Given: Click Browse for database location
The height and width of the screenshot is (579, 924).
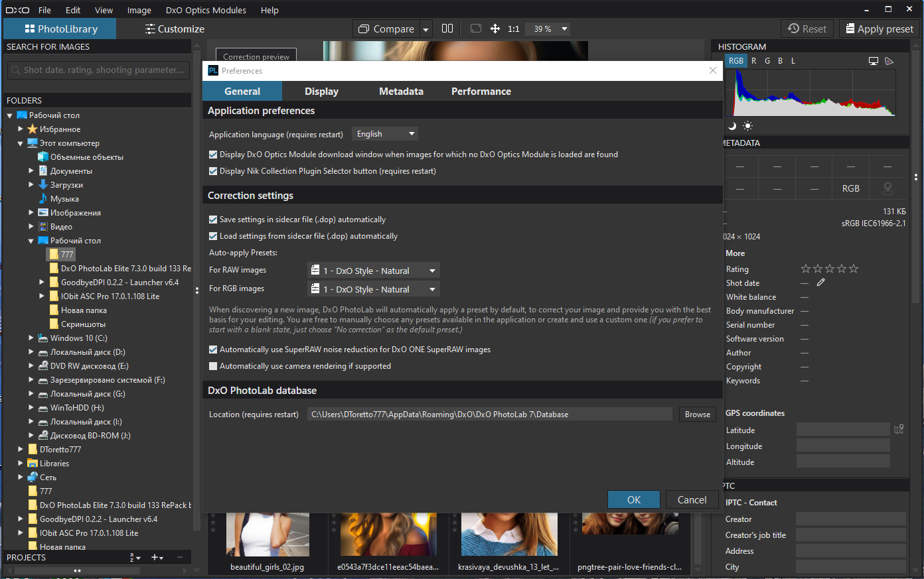Looking at the screenshot, I should coord(698,414).
